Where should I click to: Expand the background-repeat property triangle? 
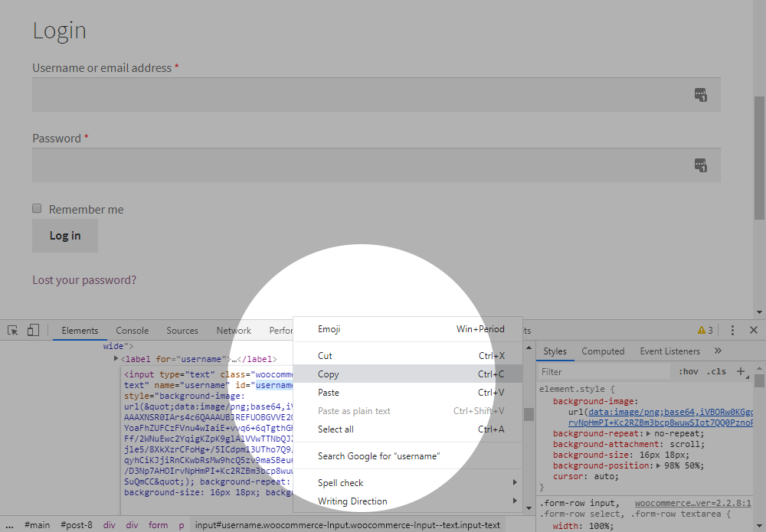point(648,433)
